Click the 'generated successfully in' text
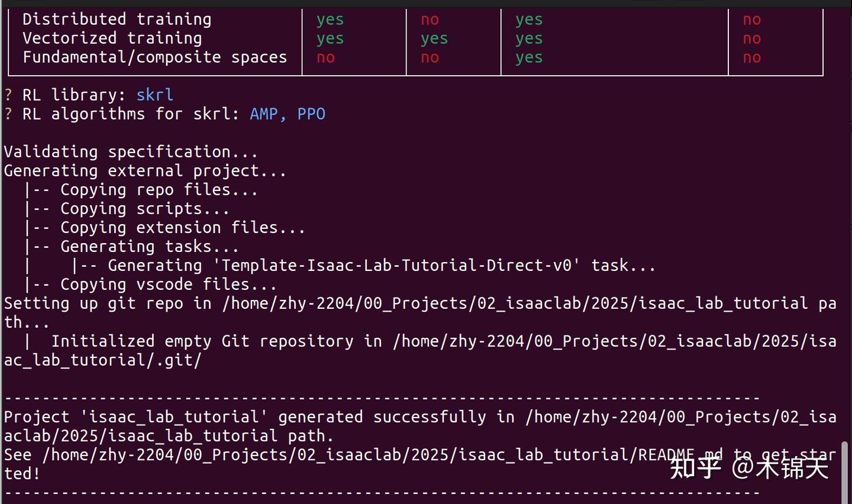The image size is (852, 504). [396, 417]
